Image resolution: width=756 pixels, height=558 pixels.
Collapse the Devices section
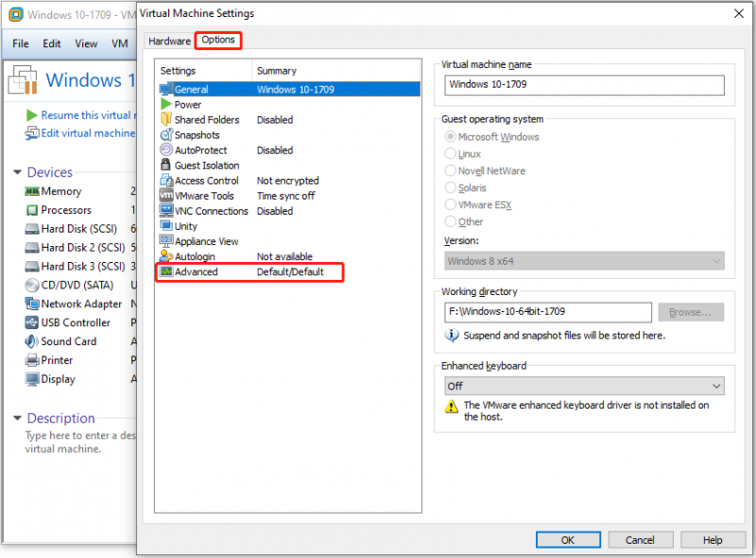17,172
